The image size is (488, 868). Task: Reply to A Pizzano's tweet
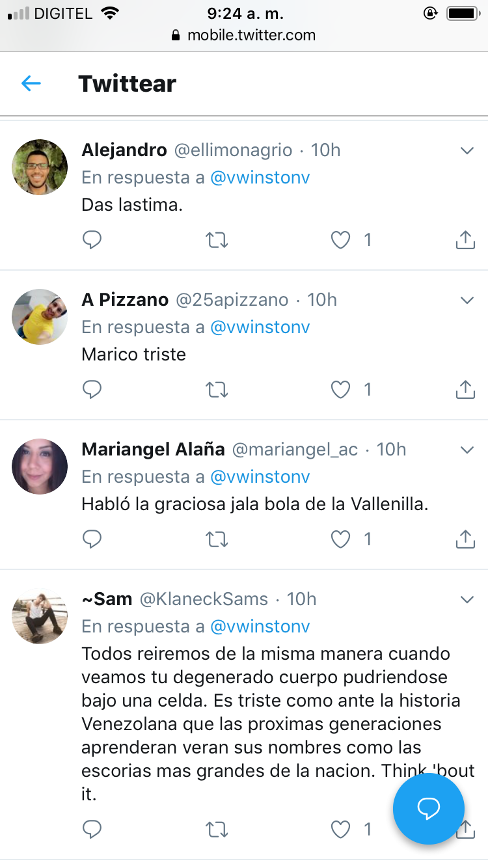point(92,389)
